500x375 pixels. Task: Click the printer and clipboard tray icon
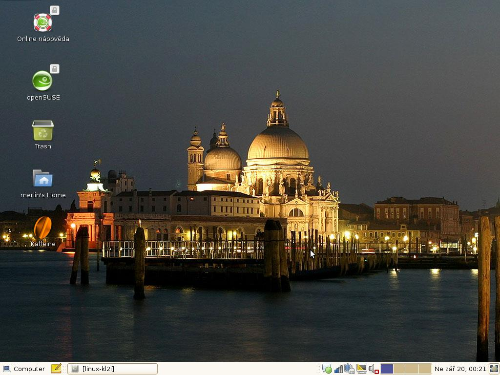pos(349,369)
